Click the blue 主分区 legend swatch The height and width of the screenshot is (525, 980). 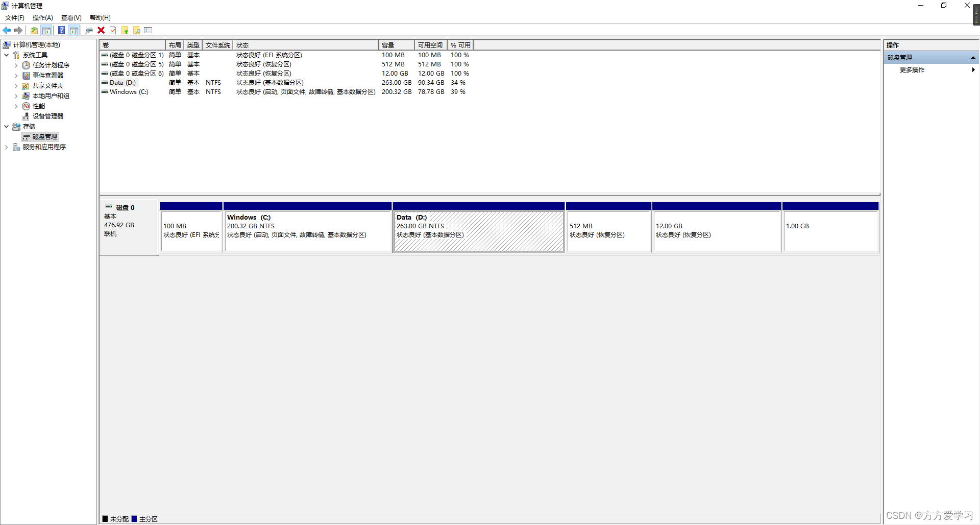(x=134, y=519)
